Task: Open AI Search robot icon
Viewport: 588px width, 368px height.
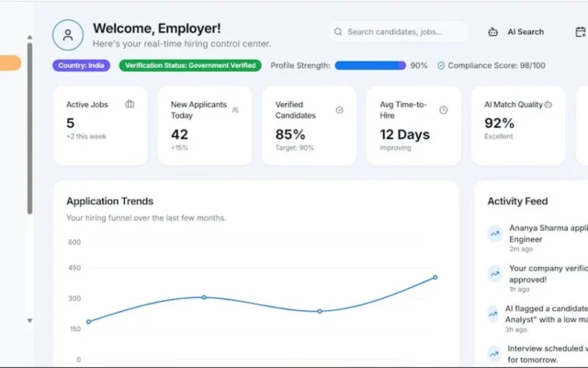Action: tap(492, 32)
